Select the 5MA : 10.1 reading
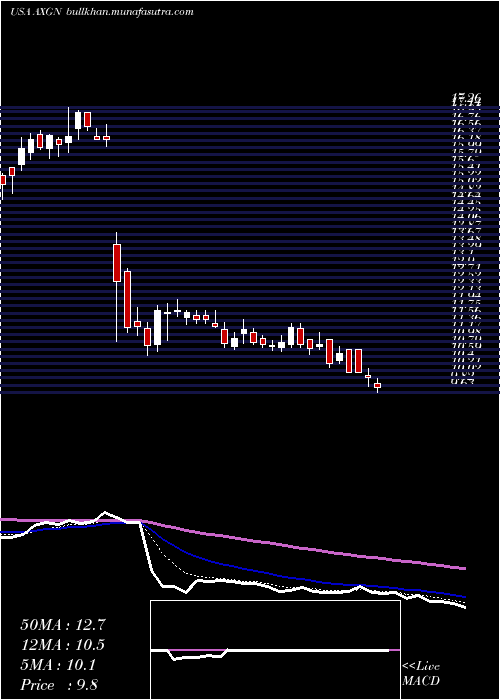 (x=58, y=665)
